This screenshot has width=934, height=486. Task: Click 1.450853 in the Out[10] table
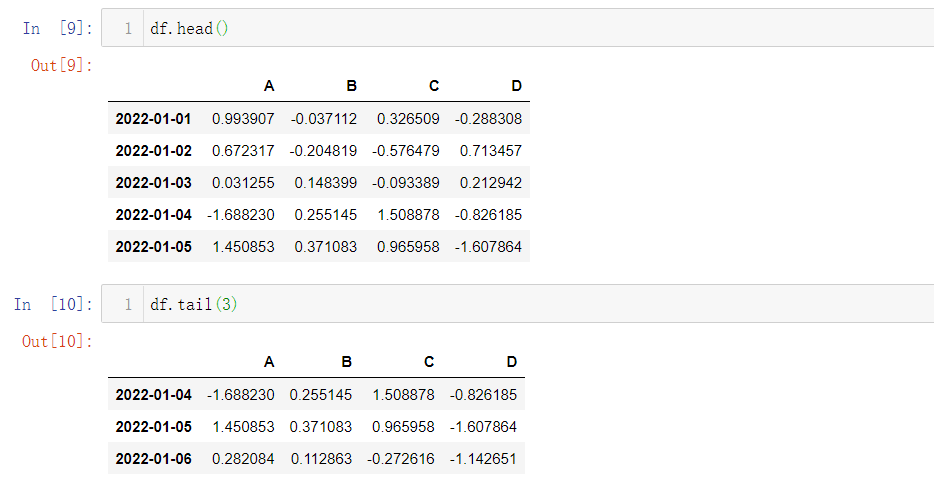[243, 427]
